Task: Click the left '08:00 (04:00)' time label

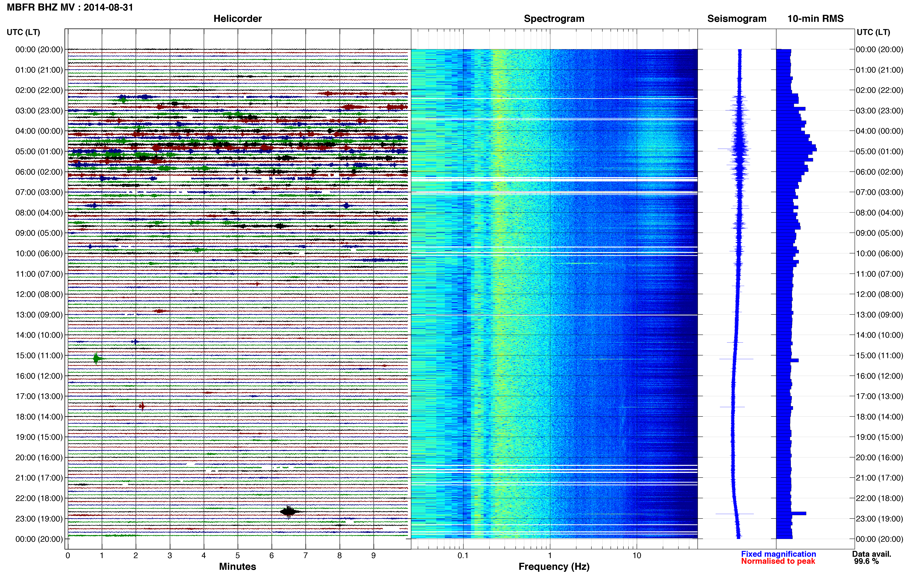Action: click(x=39, y=213)
